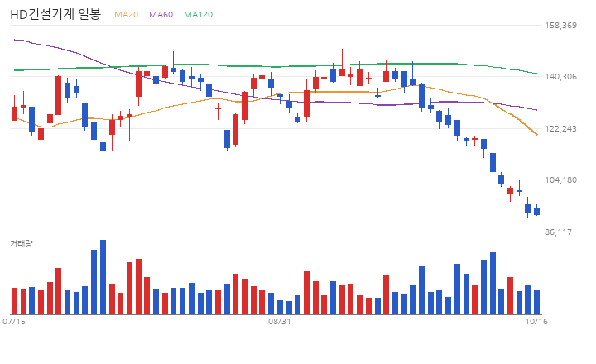Click the 140,306 price axis label
Viewport: 596px width, 364px height.
point(560,77)
